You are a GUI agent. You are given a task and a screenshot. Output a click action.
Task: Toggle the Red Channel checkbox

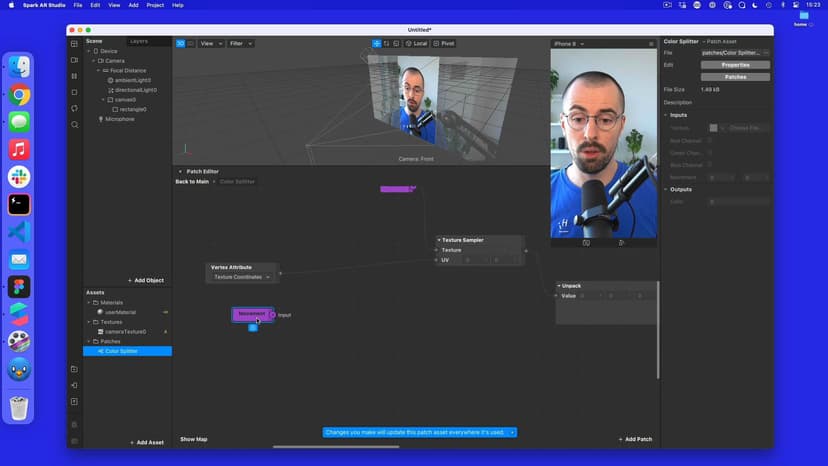pos(710,141)
